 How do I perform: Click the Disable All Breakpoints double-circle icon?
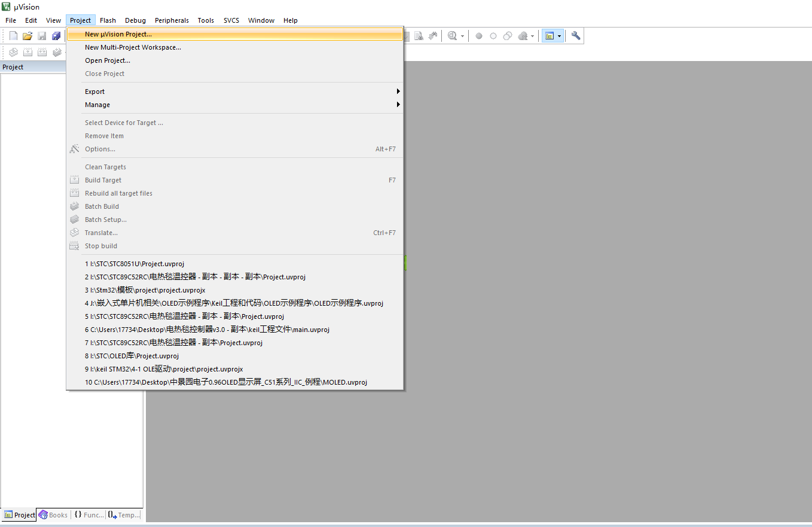(x=508, y=36)
